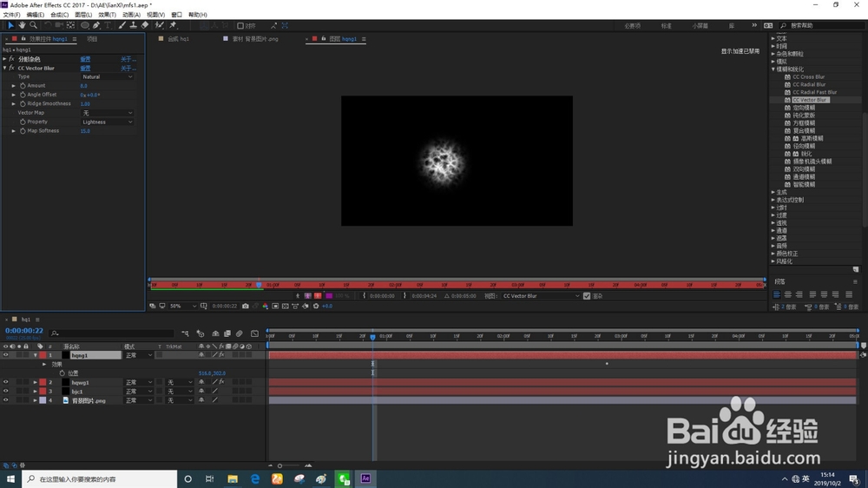The image size is (868, 488).
Task: Open the Show Channel color icon
Action: click(x=265, y=306)
